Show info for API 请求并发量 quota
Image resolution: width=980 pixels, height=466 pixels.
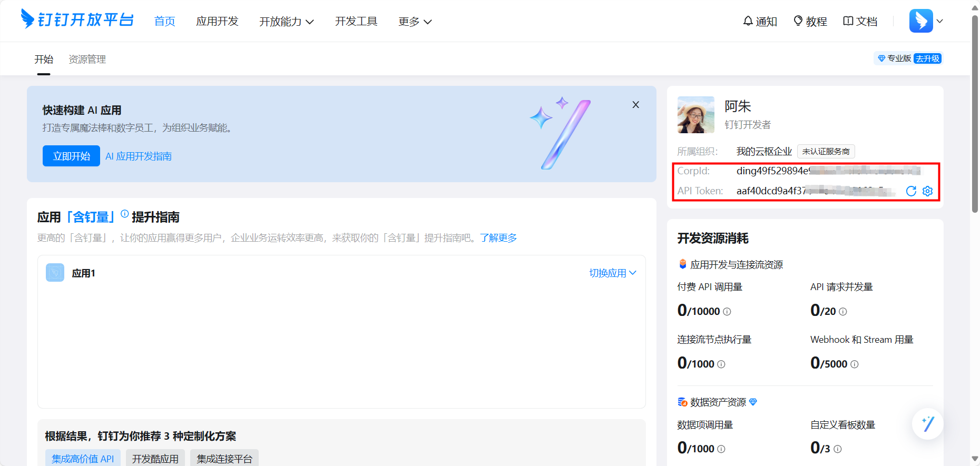point(843,312)
